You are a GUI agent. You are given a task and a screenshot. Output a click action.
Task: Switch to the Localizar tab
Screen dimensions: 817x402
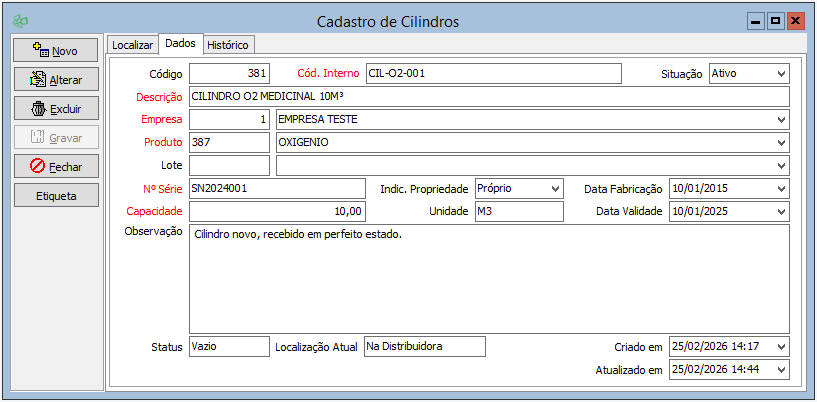click(132, 45)
